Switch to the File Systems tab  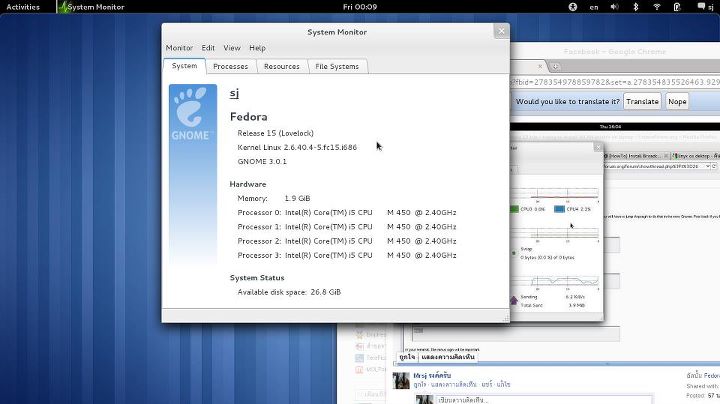click(x=337, y=67)
